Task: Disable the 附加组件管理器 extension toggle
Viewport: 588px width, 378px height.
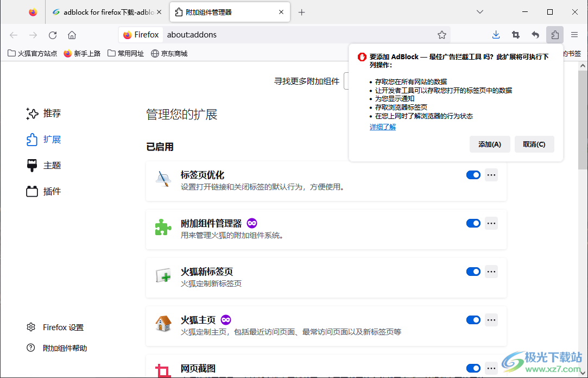Action: click(473, 223)
